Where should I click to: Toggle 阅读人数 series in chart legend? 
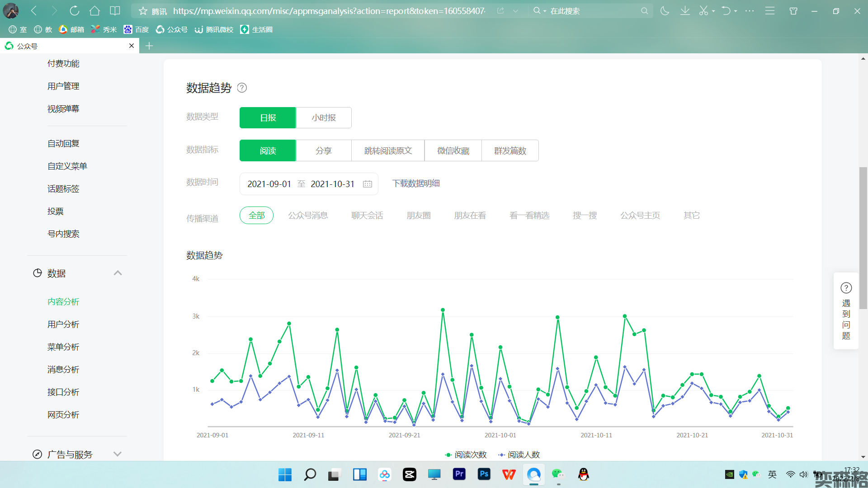click(x=519, y=455)
